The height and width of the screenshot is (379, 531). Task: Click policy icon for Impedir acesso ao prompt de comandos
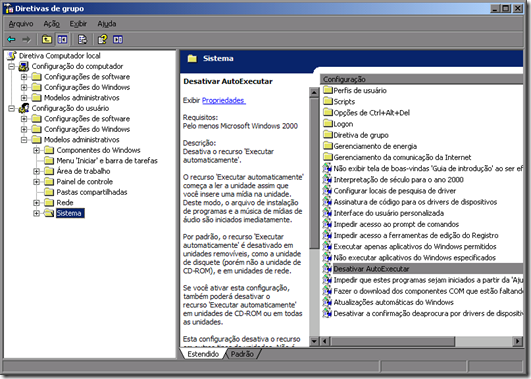[x=327, y=224]
